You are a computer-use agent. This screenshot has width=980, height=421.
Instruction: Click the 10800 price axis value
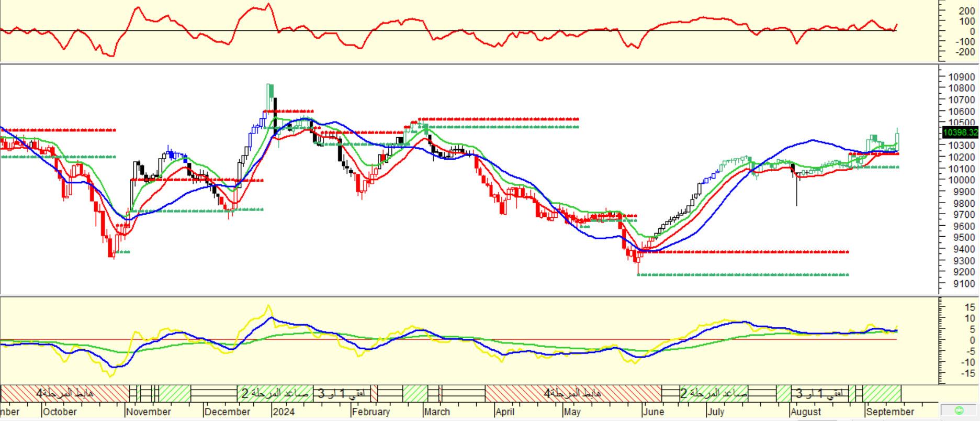coord(961,88)
